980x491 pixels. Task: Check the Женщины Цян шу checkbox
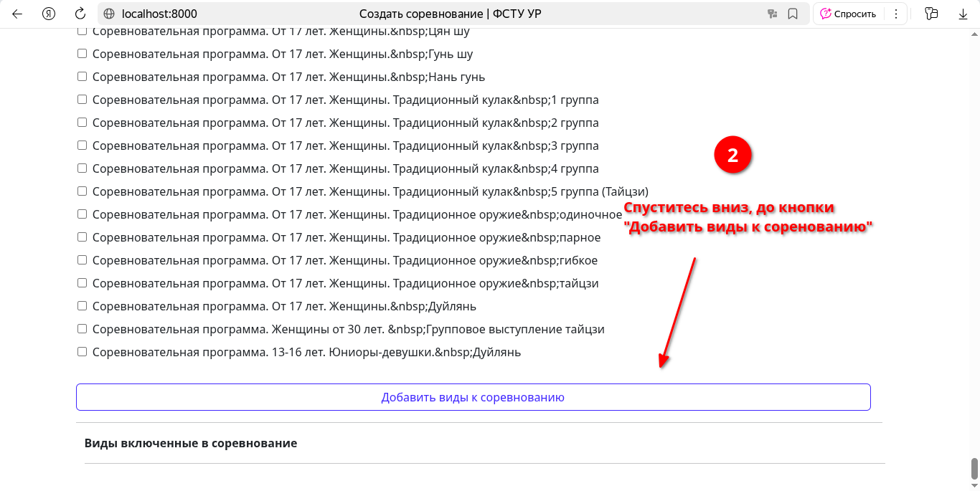(x=82, y=32)
